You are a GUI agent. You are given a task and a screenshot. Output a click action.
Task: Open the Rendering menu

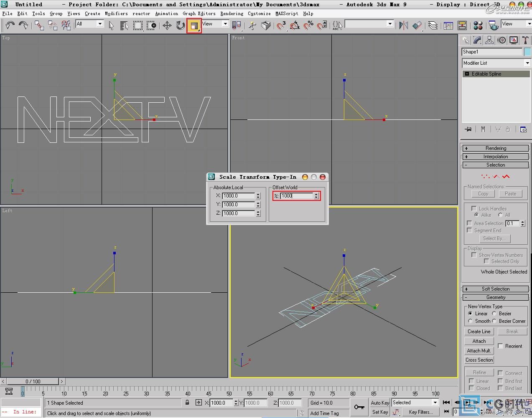coord(232,13)
